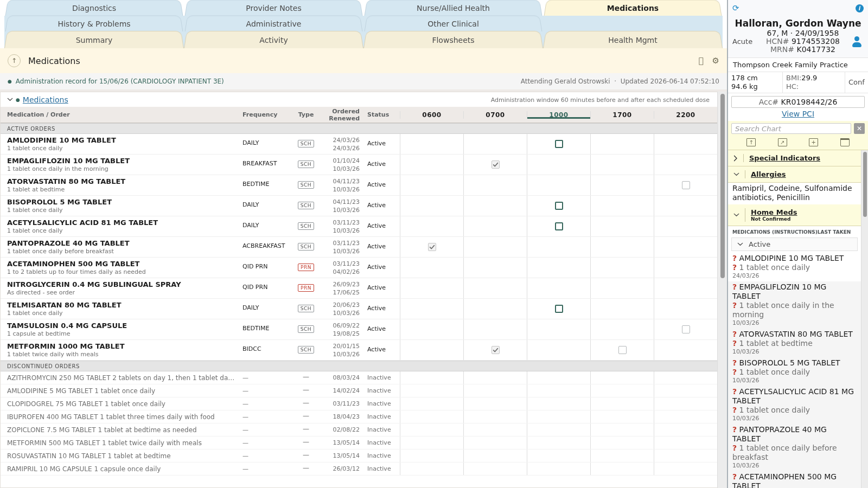Image resolution: width=868 pixels, height=488 pixels.
Task: Check the 1700 dose box for Metformin 1000 mg
Action: point(622,350)
